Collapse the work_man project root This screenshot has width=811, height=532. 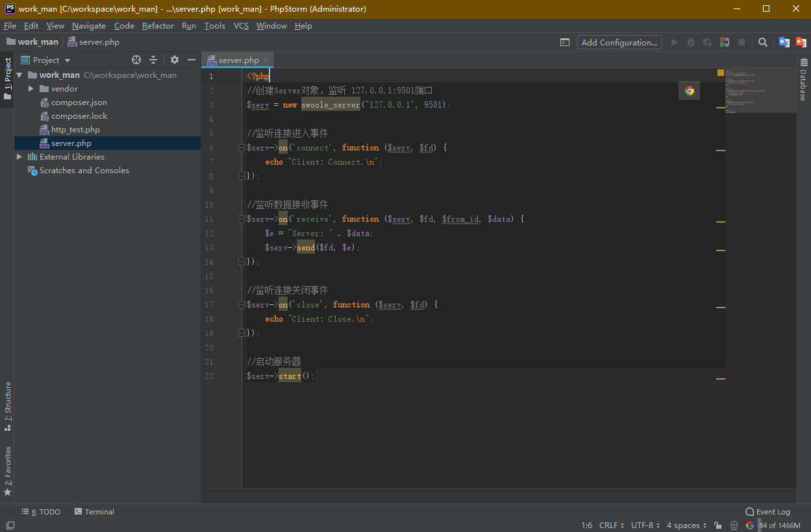19,75
